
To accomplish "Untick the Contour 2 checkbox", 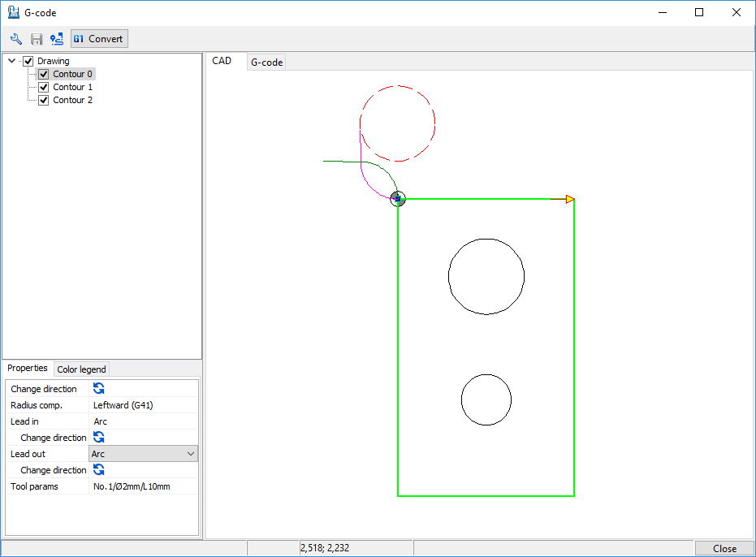I will pyautogui.click(x=44, y=100).
